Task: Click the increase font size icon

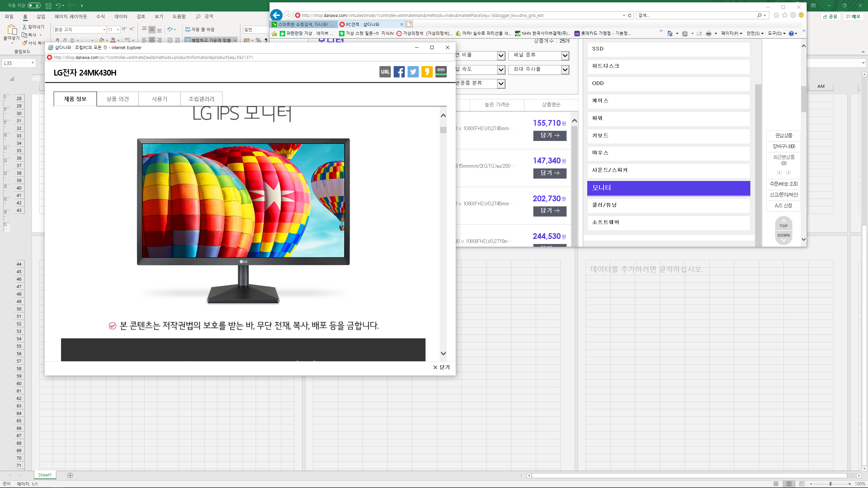Action: coord(124,29)
